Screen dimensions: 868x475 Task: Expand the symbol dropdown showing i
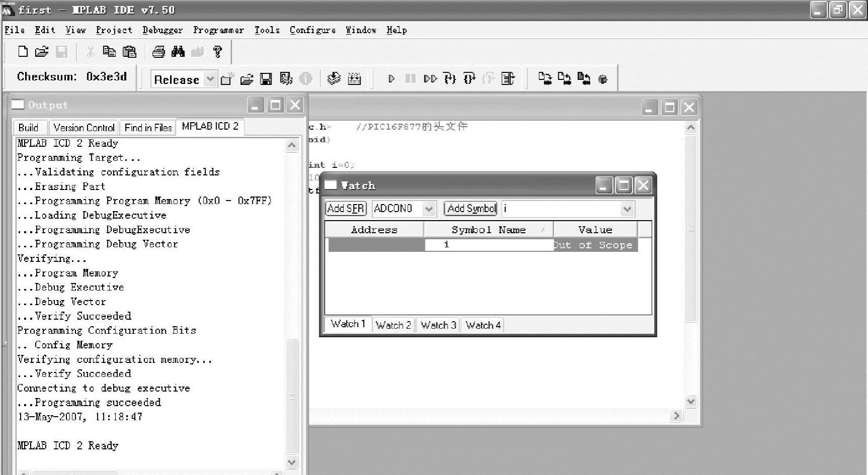pos(627,209)
